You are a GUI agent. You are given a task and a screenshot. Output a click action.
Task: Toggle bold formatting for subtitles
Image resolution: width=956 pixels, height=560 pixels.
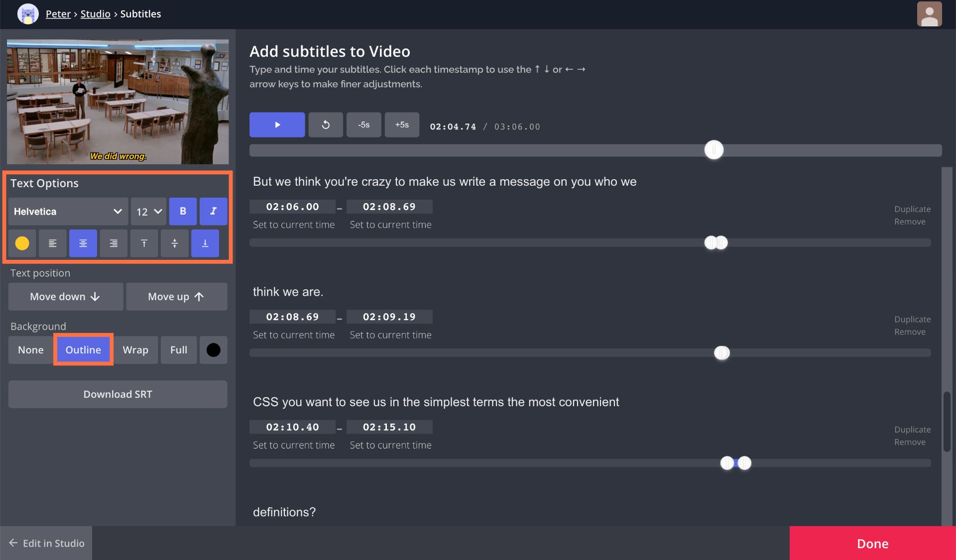[x=183, y=211]
